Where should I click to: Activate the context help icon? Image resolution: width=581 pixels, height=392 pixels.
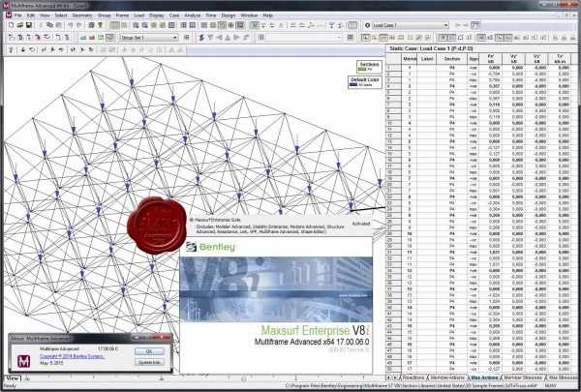[x=100, y=25]
